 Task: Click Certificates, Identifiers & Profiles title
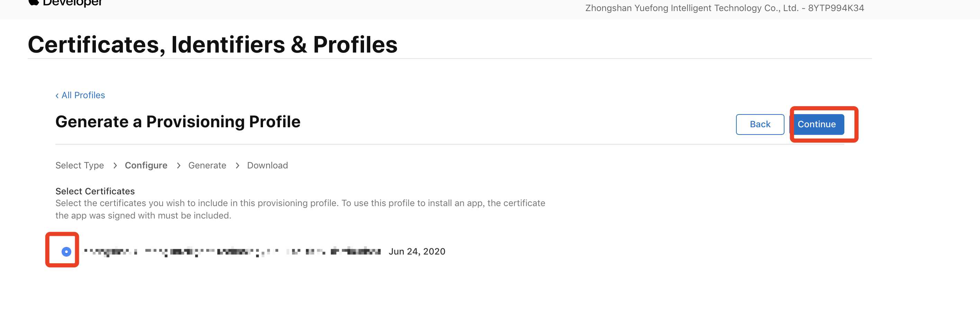tap(213, 45)
